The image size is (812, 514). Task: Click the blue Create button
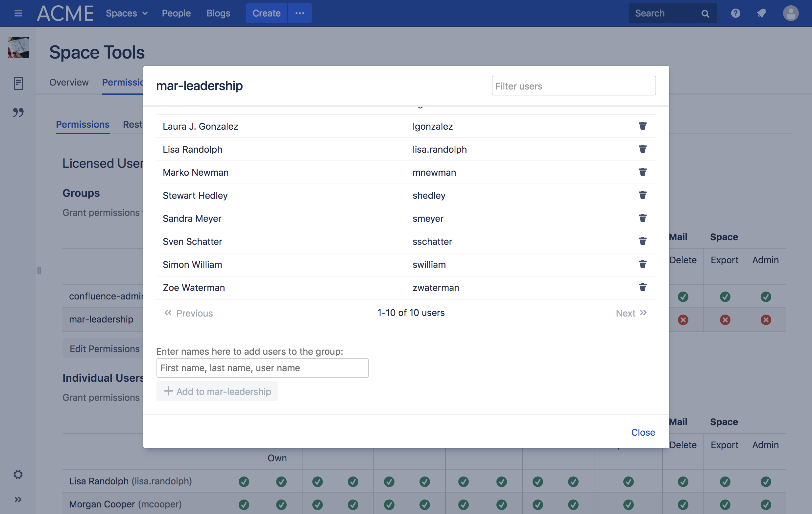266,13
